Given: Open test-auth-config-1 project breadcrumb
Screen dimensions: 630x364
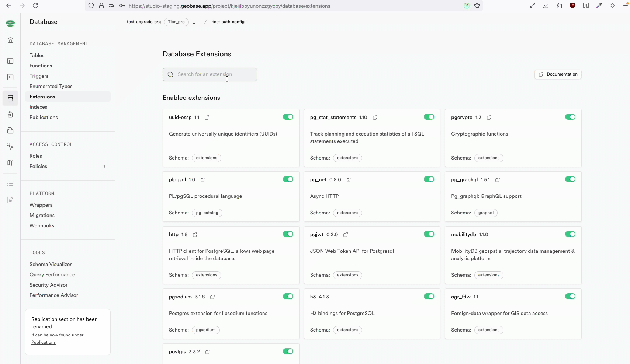Looking at the screenshot, I should (230, 22).
